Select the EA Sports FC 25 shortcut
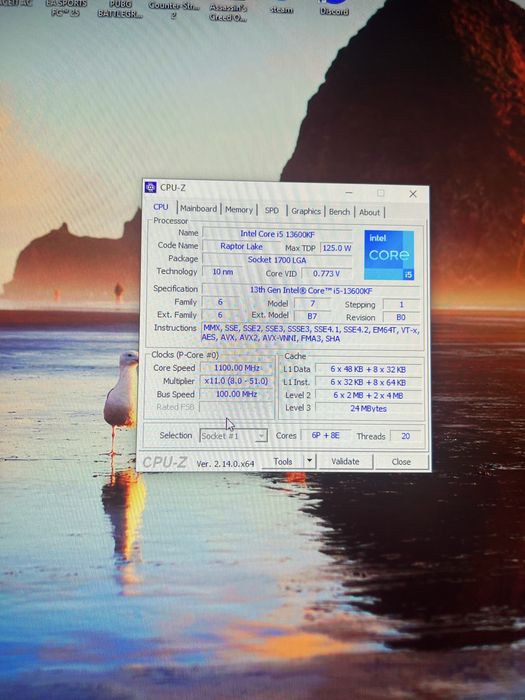 [x=66, y=9]
